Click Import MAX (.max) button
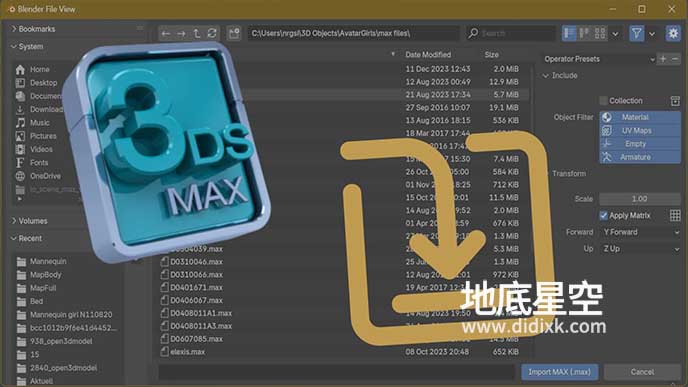Image resolution: width=688 pixels, height=387 pixels. [559, 372]
